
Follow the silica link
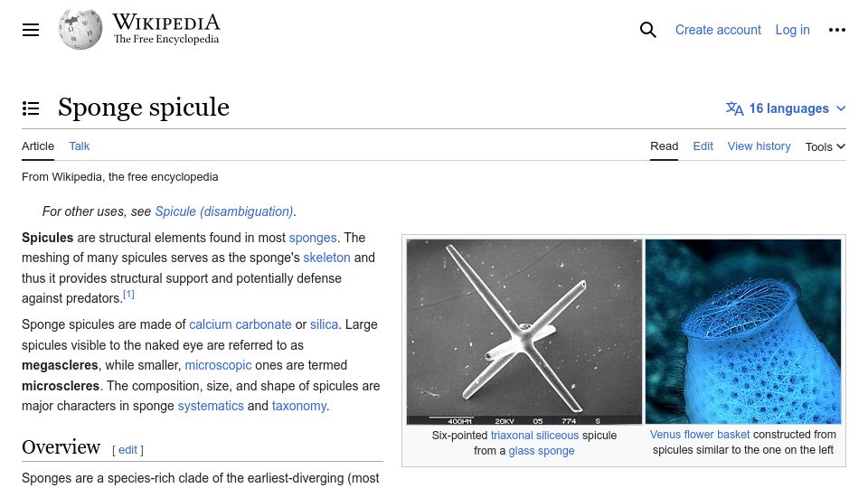324,324
